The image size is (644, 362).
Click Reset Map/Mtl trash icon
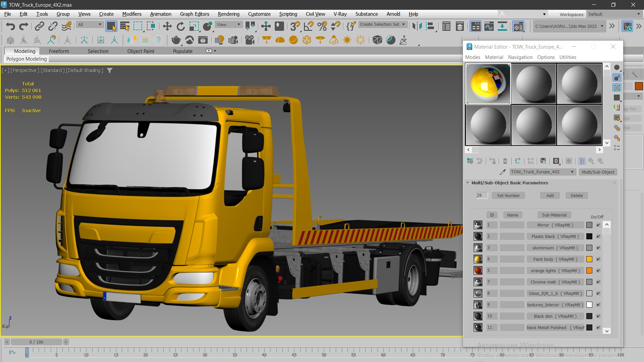[505, 161]
